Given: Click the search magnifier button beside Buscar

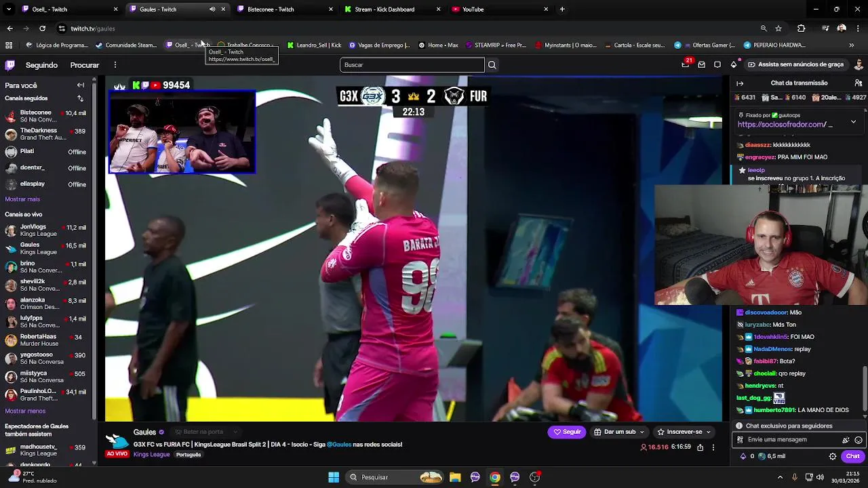Looking at the screenshot, I should tap(492, 65).
